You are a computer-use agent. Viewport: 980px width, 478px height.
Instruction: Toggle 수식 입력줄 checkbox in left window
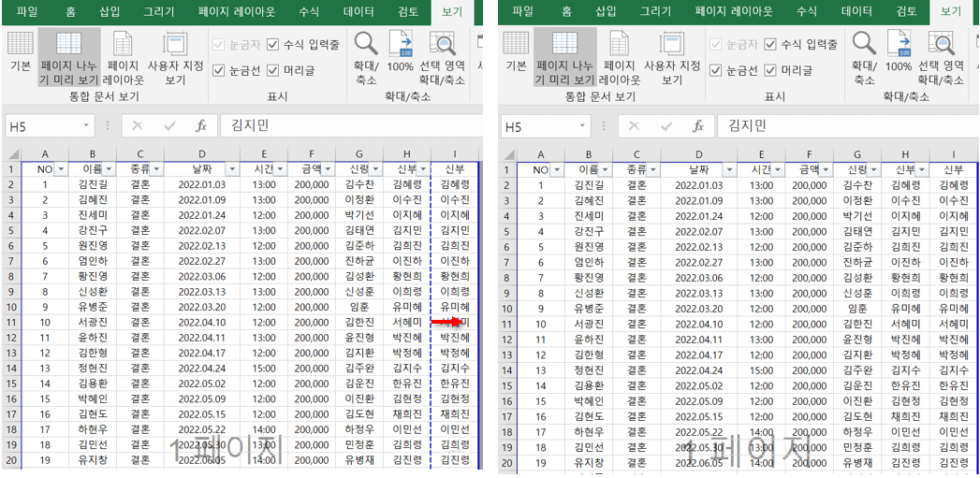click(272, 44)
